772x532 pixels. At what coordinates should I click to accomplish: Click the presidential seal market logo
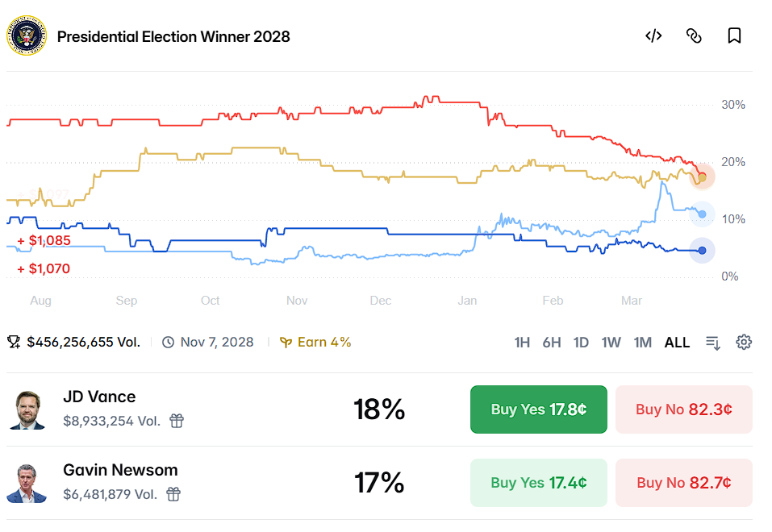(x=27, y=36)
